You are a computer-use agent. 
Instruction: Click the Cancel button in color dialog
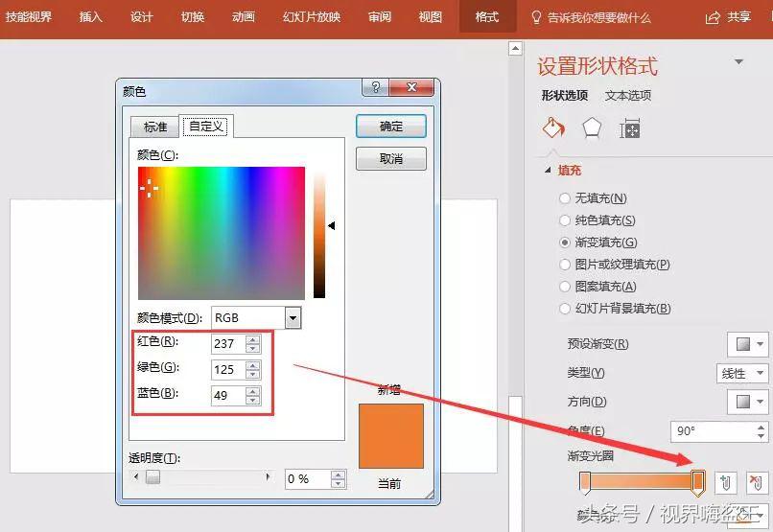point(391,158)
